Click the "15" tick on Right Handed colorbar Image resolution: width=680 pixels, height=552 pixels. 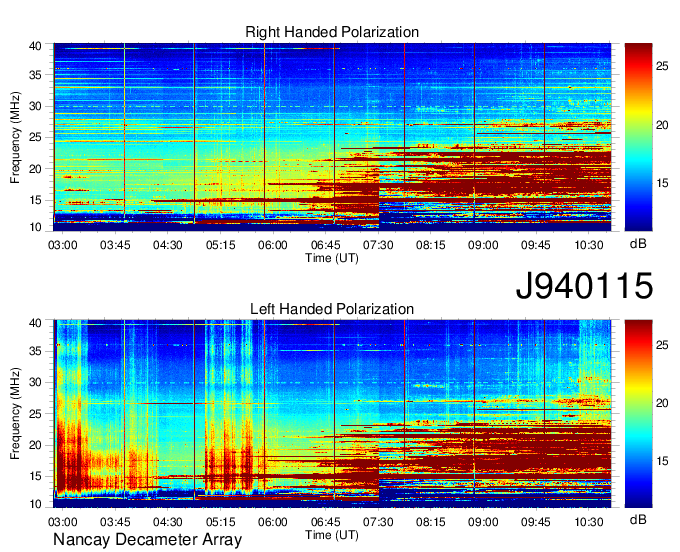(662, 183)
